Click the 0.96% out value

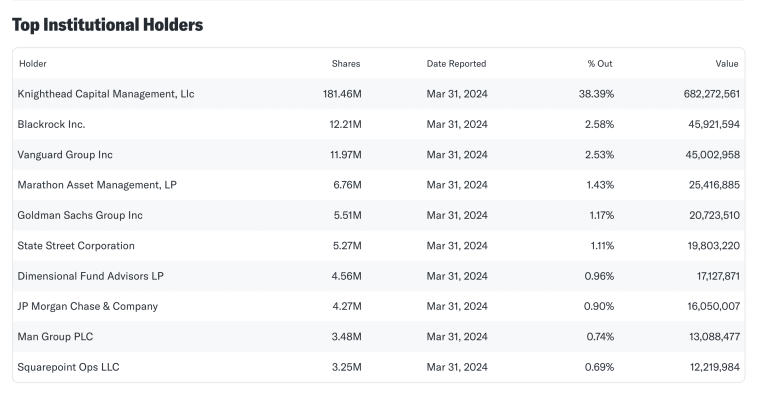[x=599, y=276]
